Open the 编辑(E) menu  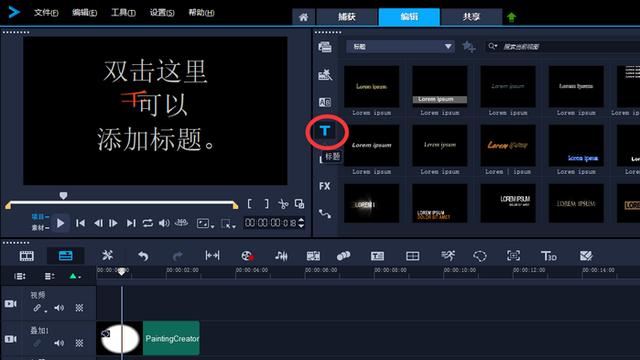[x=84, y=13]
